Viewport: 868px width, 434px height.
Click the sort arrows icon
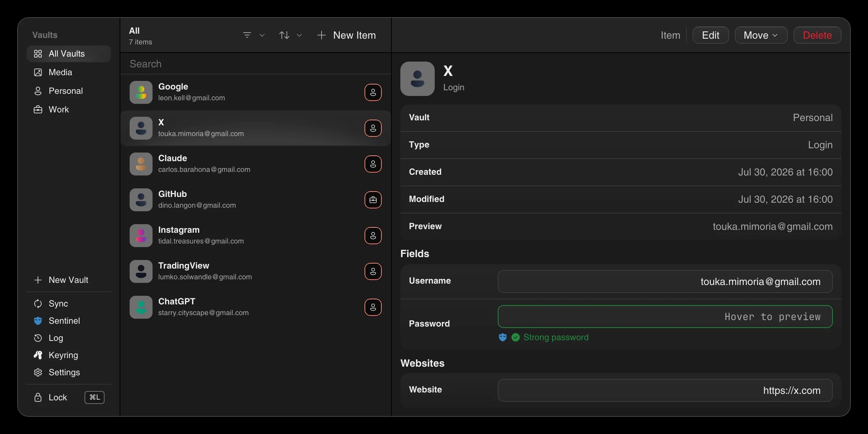(284, 35)
